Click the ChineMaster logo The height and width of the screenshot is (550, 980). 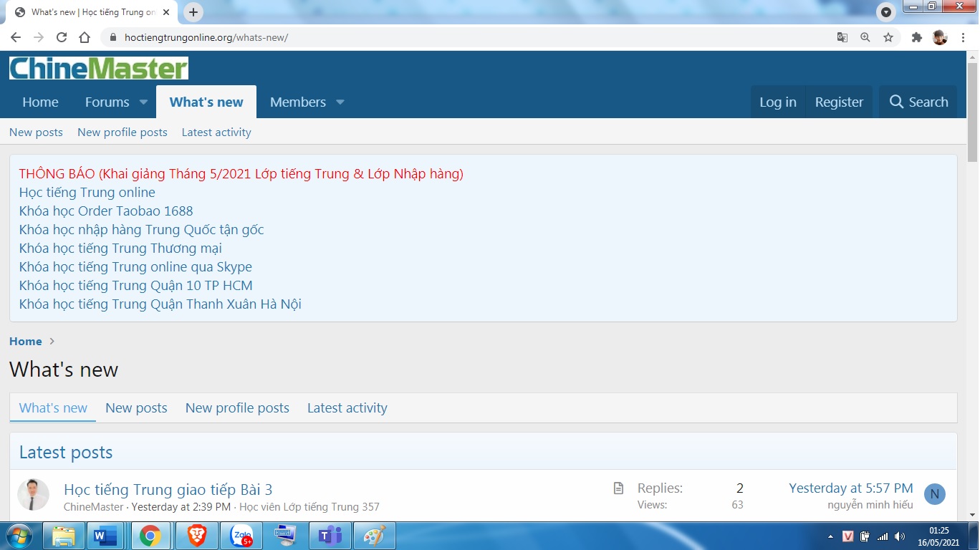[x=99, y=69]
